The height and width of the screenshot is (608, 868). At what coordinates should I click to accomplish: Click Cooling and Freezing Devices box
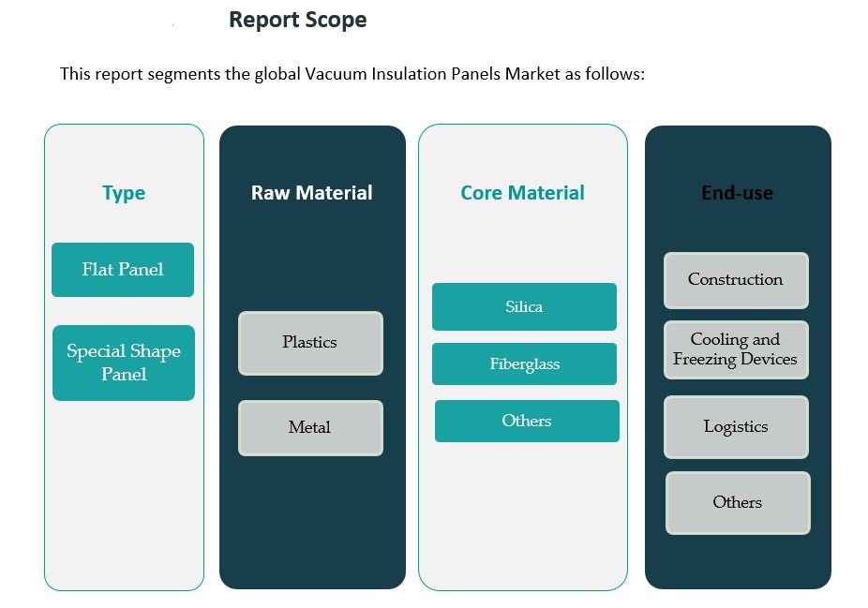click(x=736, y=349)
